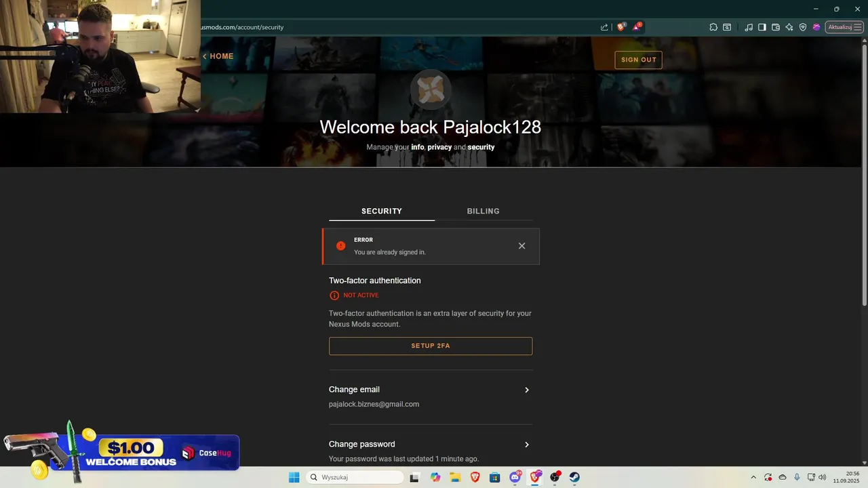Click the 'You are already signed in.' text
The image size is (868, 488).
tap(390, 252)
